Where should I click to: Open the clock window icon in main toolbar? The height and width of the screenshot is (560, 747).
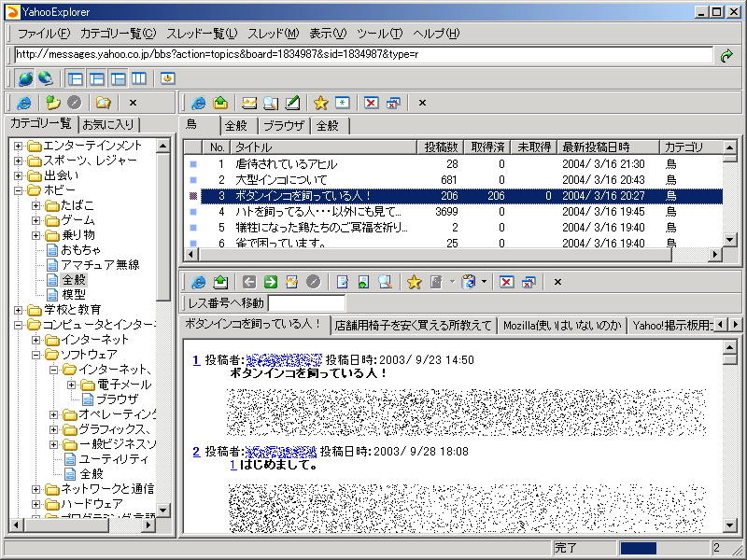pyautogui.click(x=167, y=78)
